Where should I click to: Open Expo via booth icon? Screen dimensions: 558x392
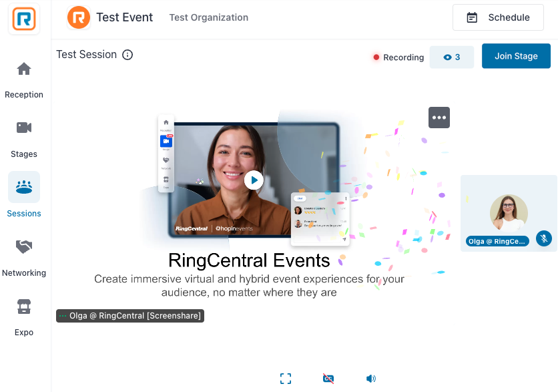click(24, 307)
